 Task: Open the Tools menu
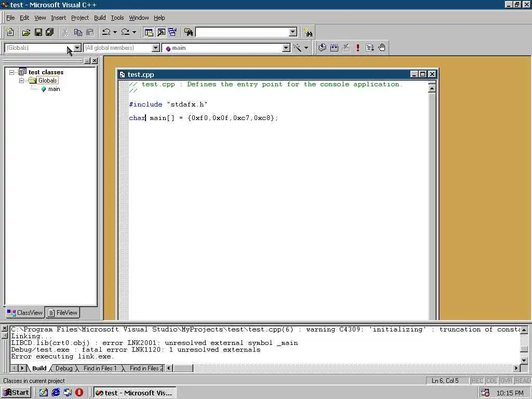117,18
